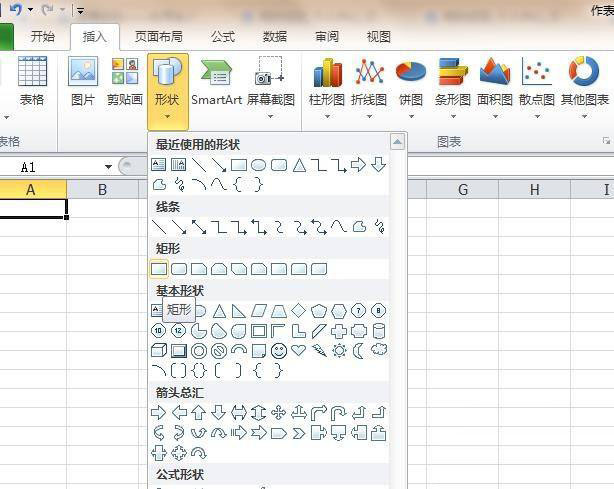Viewport: 614px width, 489px height.
Task: Insert a SmartArt graphic
Action: tap(217, 81)
